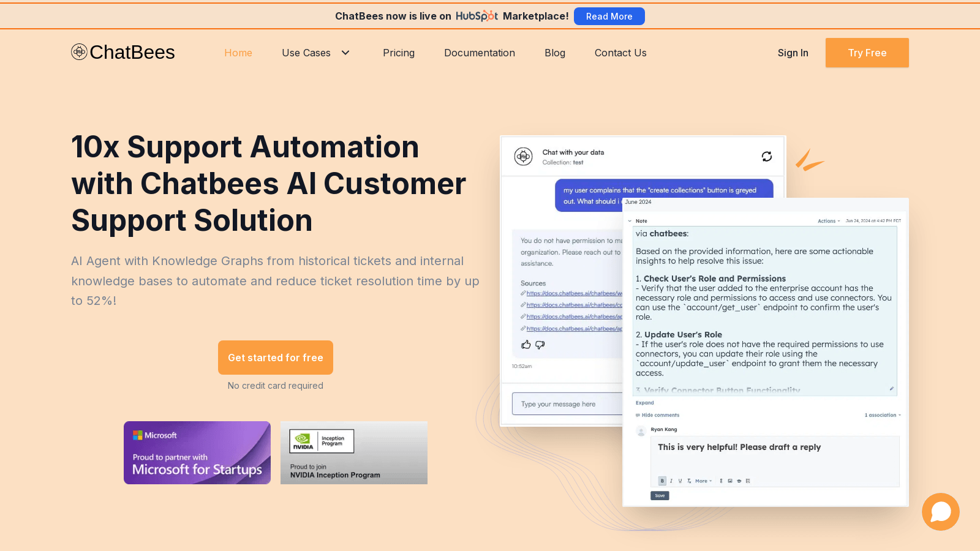Click the 'June 2024' date label
Image resolution: width=980 pixels, height=551 pixels.
point(638,202)
